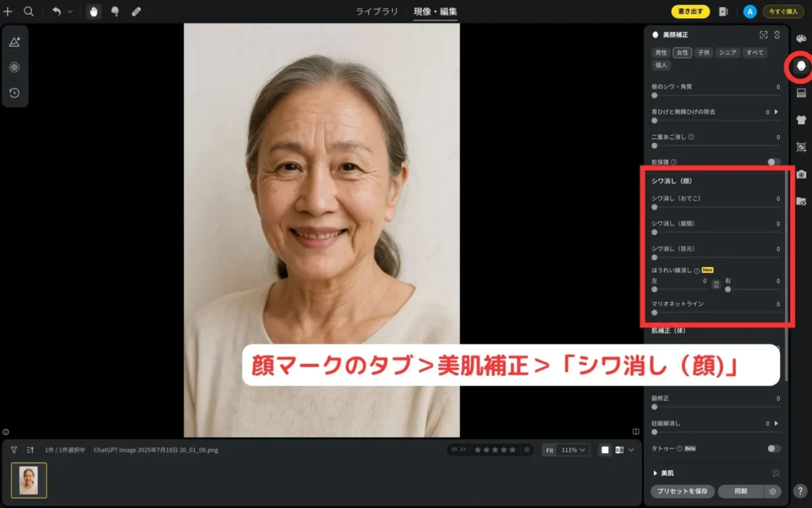
Task: Expand 妊娠線消し options arrow
Action: coord(776,423)
